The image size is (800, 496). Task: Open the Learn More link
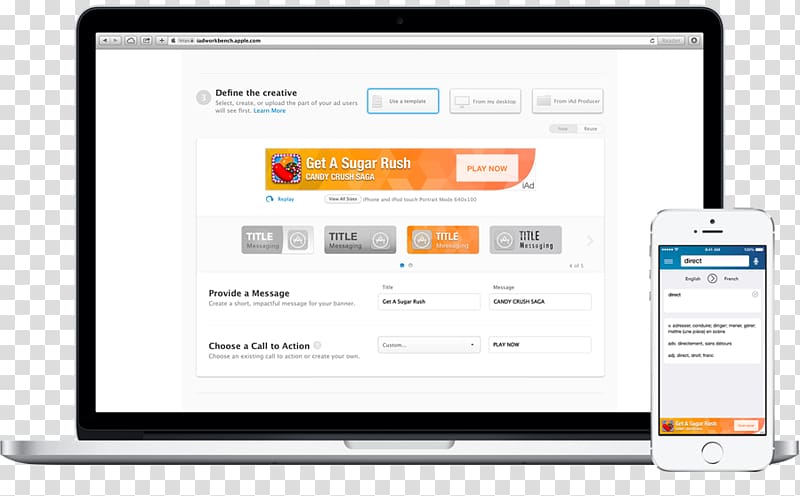(269, 111)
